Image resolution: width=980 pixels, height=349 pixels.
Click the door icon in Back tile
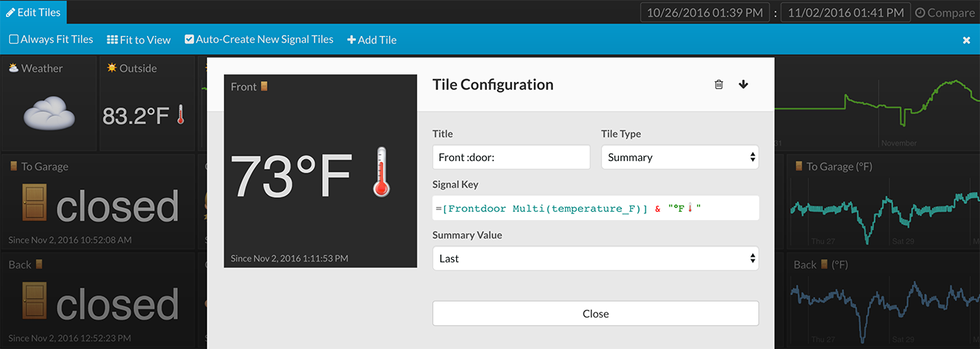(x=34, y=303)
